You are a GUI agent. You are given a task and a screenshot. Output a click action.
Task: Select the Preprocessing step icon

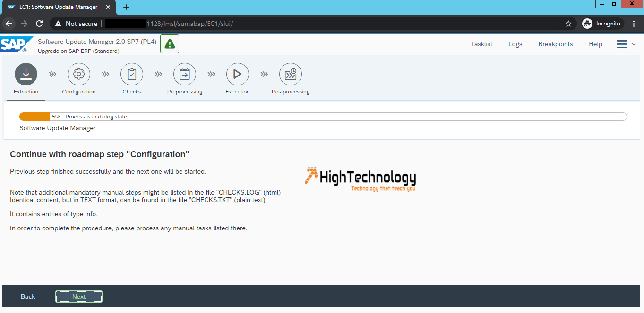pos(185,74)
